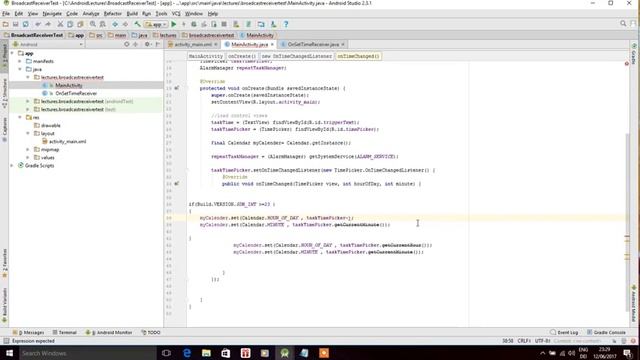Expand the mipmap folder node
The height and width of the screenshot is (360, 640).
[28, 149]
